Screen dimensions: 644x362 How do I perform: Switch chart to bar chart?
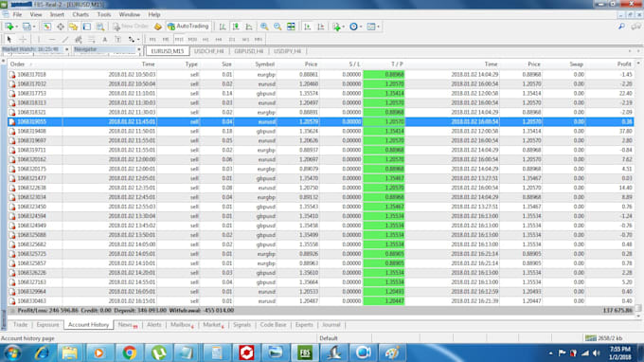(223, 27)
